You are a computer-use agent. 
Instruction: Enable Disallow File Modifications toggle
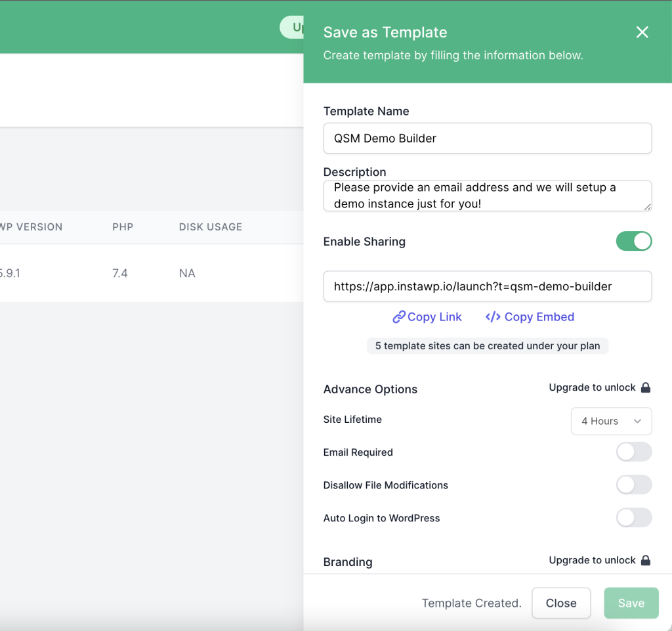click(x=634, y=485)
